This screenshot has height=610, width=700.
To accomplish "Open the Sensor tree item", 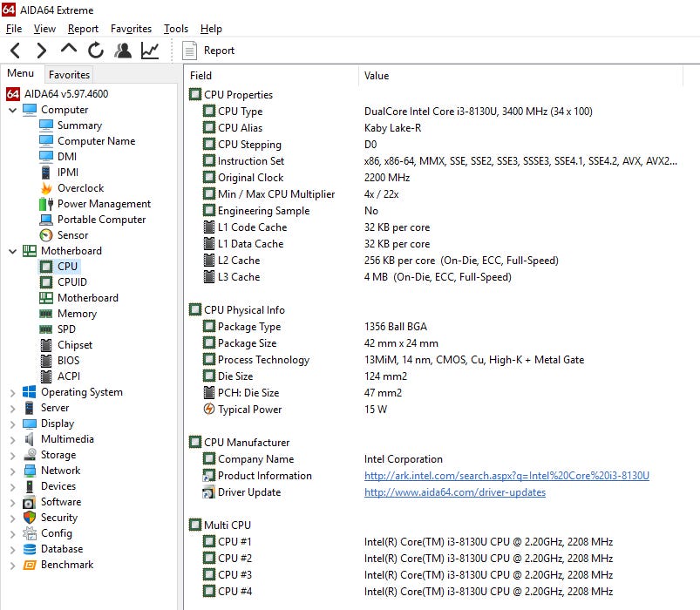I will [72, 235].
